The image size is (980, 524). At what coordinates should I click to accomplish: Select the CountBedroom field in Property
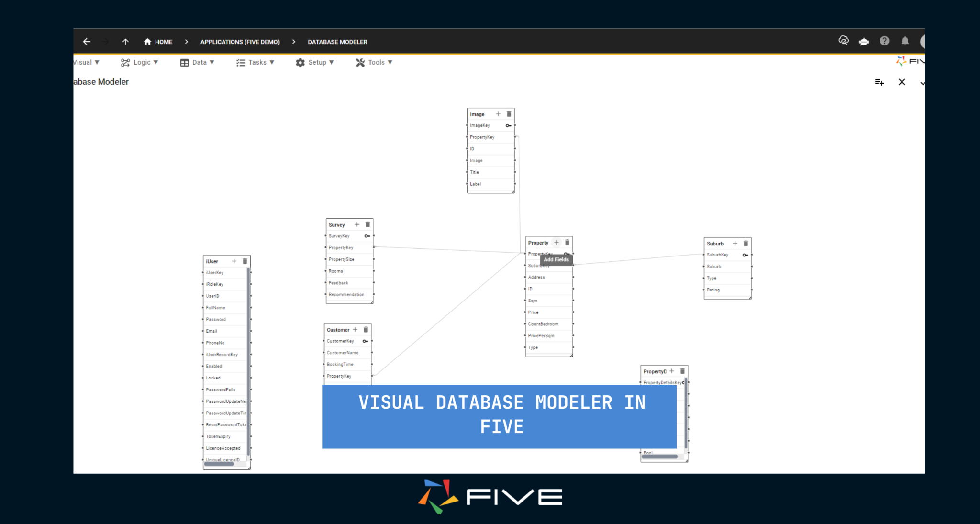(549, 324)
